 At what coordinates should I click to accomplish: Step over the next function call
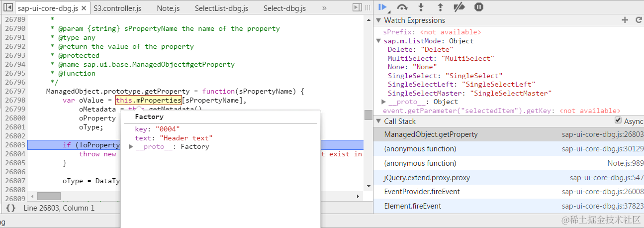tap(402, 7)
